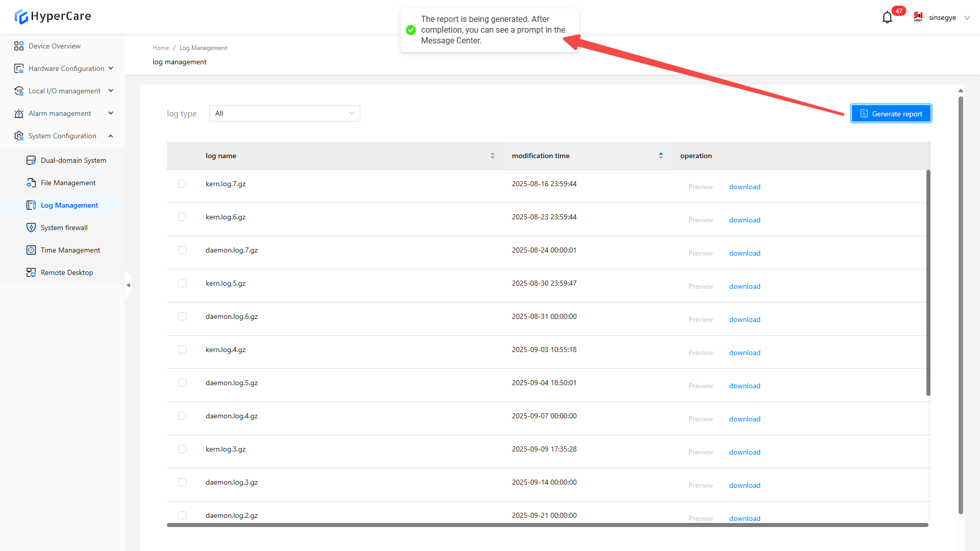Open the log type dropdown

[284, 113]
